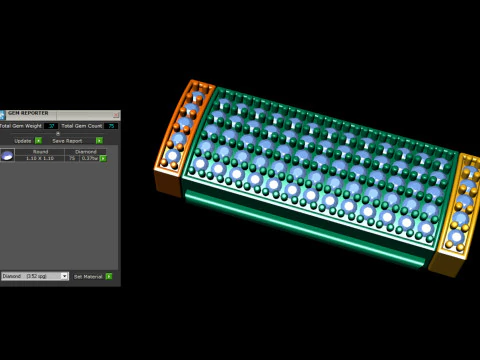Collapse the panel with the small round arrow
Viewport: 480px width, 360px height.
tap(58, 134)
